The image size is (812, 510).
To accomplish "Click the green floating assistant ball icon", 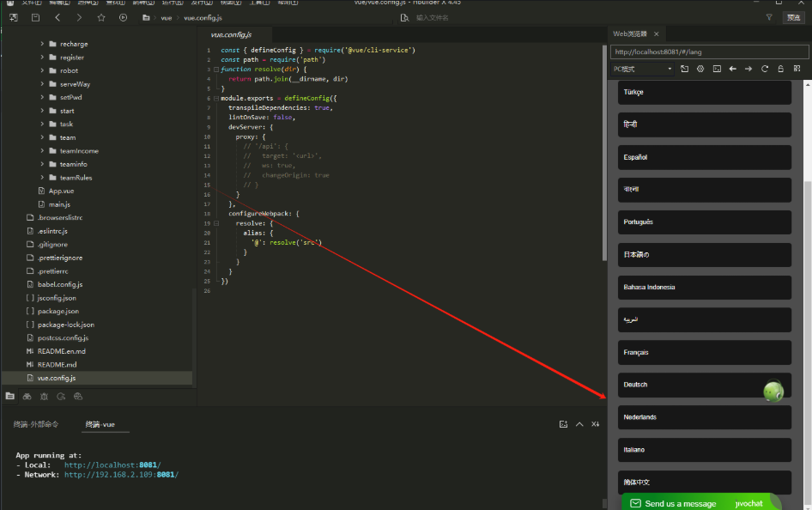I will (773, 392).
